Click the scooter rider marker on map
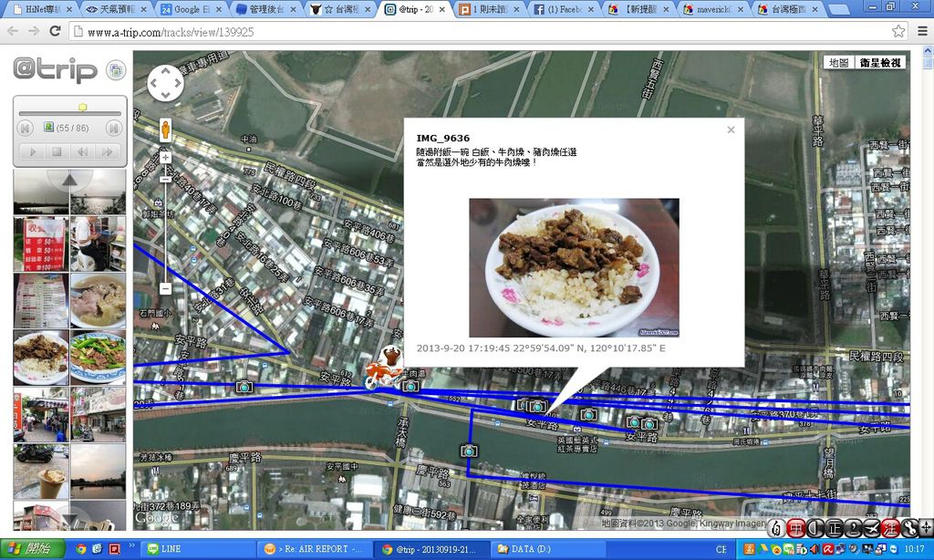This screenshot has height=560, width=934. point(382,369)
